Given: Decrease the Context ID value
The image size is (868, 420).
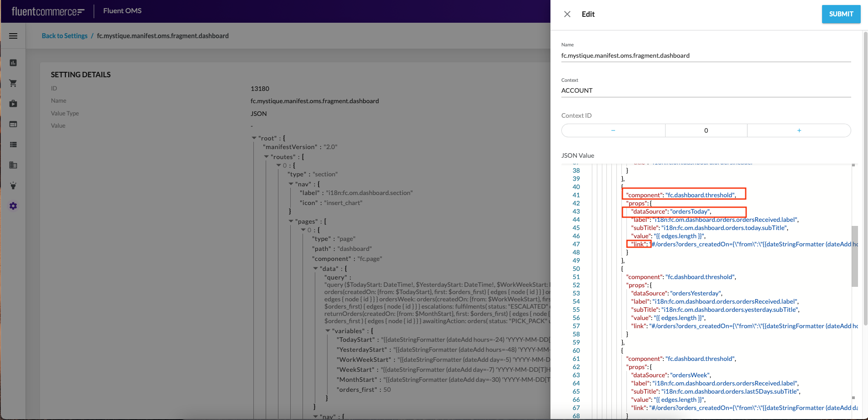Looking at the screenshot, I should coord(613,130).
